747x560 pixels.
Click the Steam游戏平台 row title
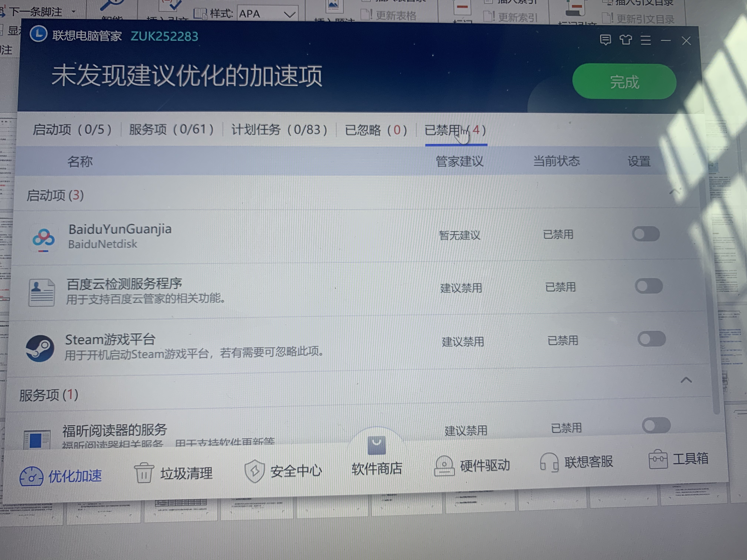coord(110,339)
